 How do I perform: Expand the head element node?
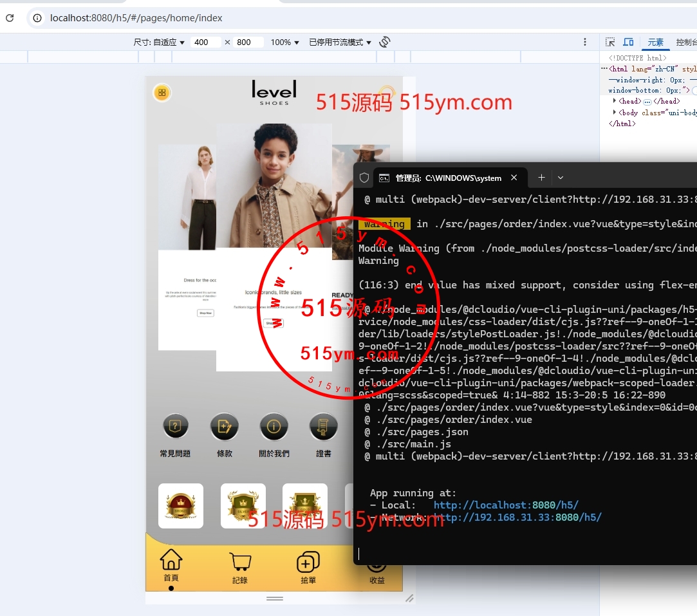point(614,101)
